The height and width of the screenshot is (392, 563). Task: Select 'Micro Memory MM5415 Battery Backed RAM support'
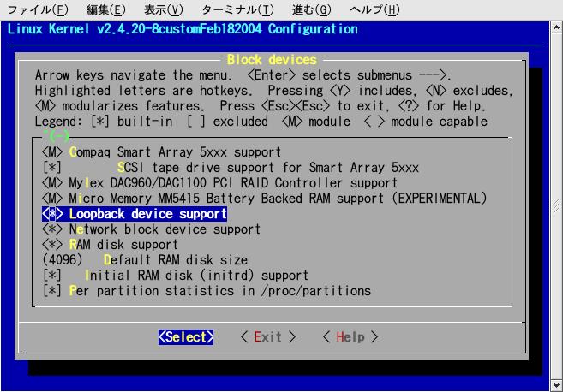[x=278, y=199]
